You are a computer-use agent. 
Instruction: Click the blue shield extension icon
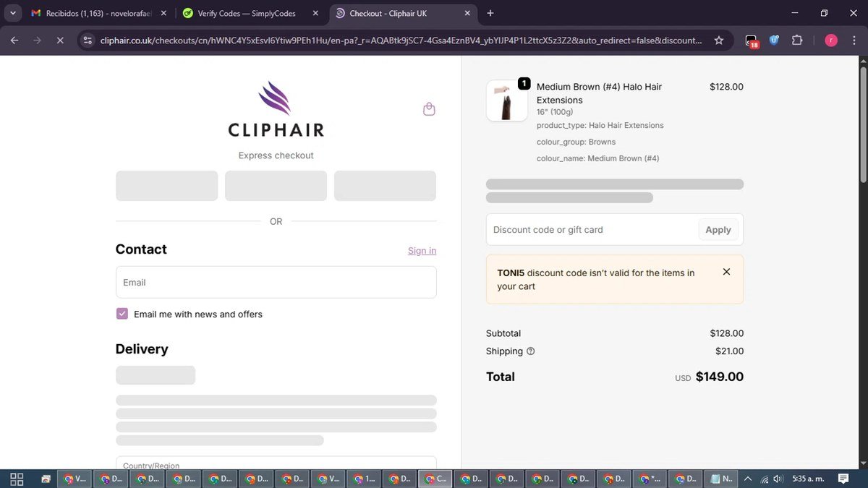(774, 40)
